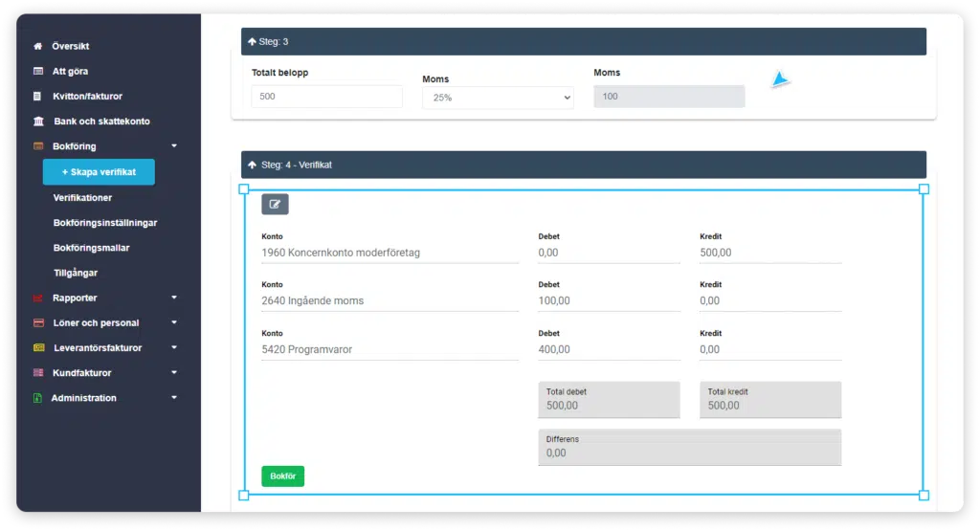
Task: Click the Rapporter chart icon
Action: 38,298
